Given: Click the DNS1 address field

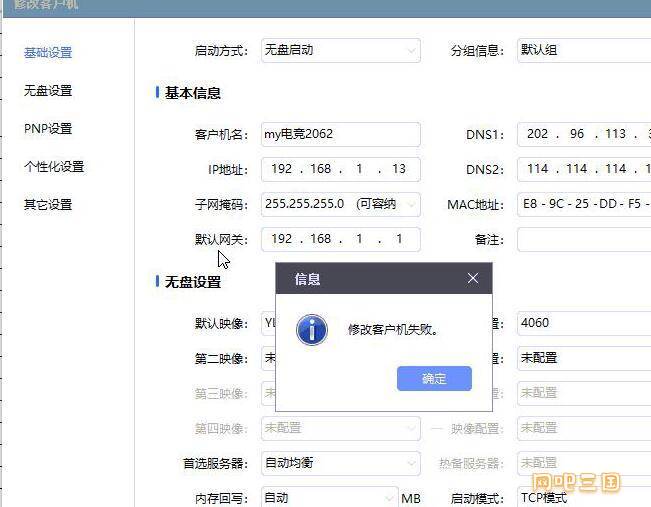Looking at the screenshot, I should pos(584,134).
